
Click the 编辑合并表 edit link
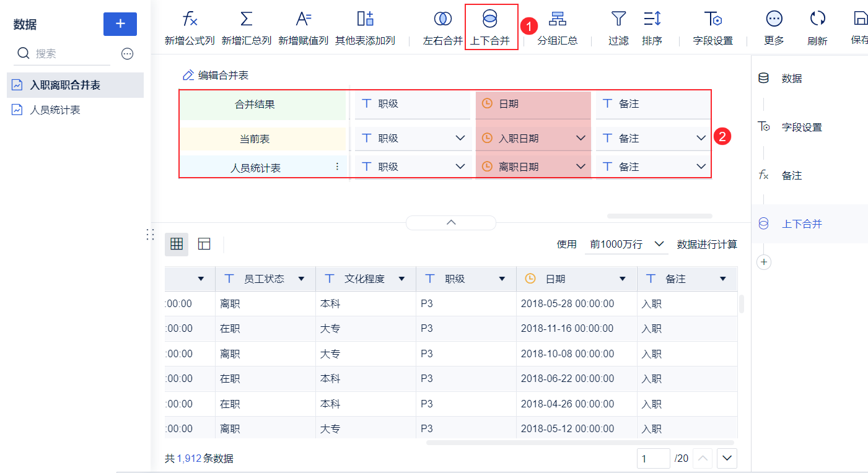point(216,76)
